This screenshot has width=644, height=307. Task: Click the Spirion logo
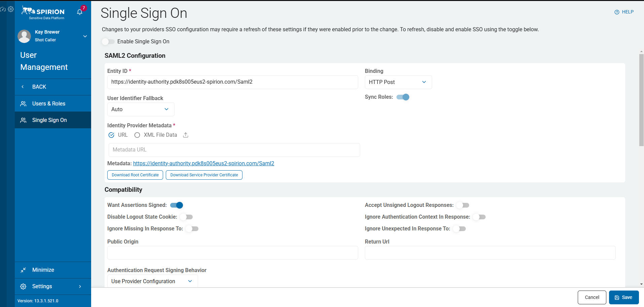point(43,13)
